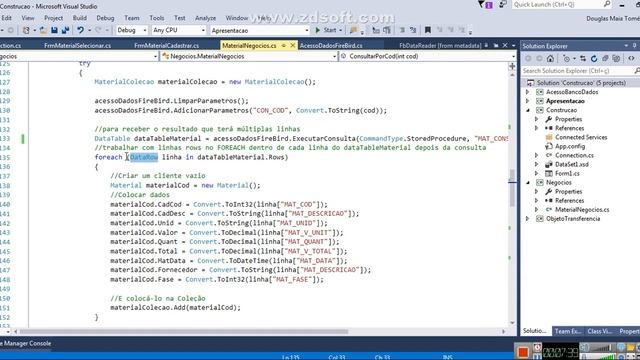Click the Open File folder icon
Screen dimensions: 640x360
[x=43, y=30]
